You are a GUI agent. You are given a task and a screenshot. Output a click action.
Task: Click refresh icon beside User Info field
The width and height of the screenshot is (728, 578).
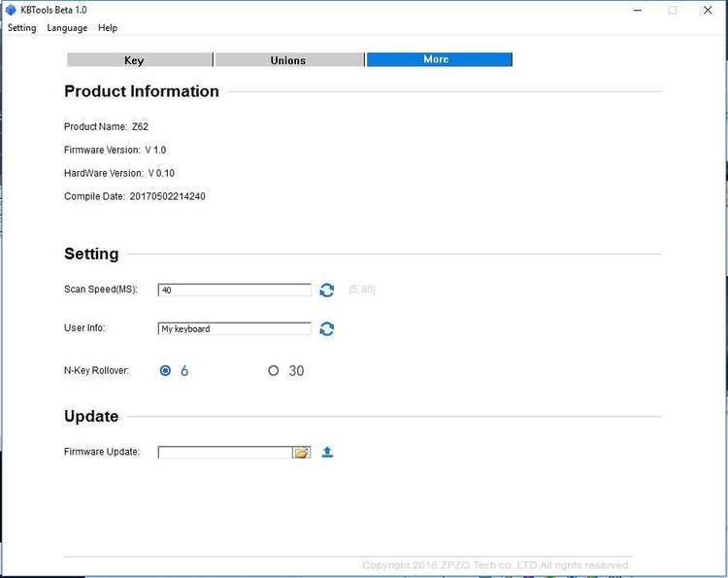pos(327,329)
